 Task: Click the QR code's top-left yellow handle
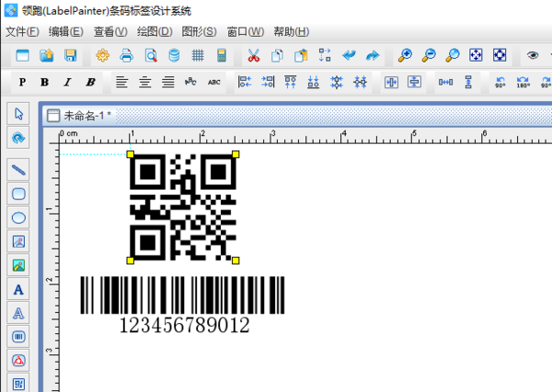tap(131, 155)
